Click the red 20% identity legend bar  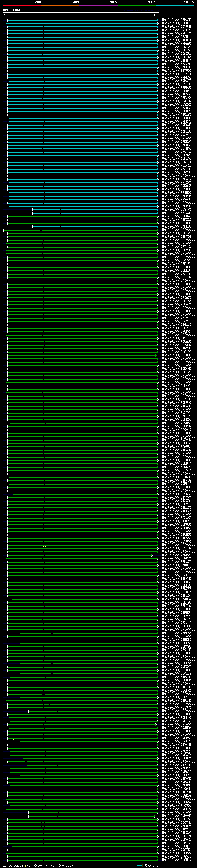point(22,6)
